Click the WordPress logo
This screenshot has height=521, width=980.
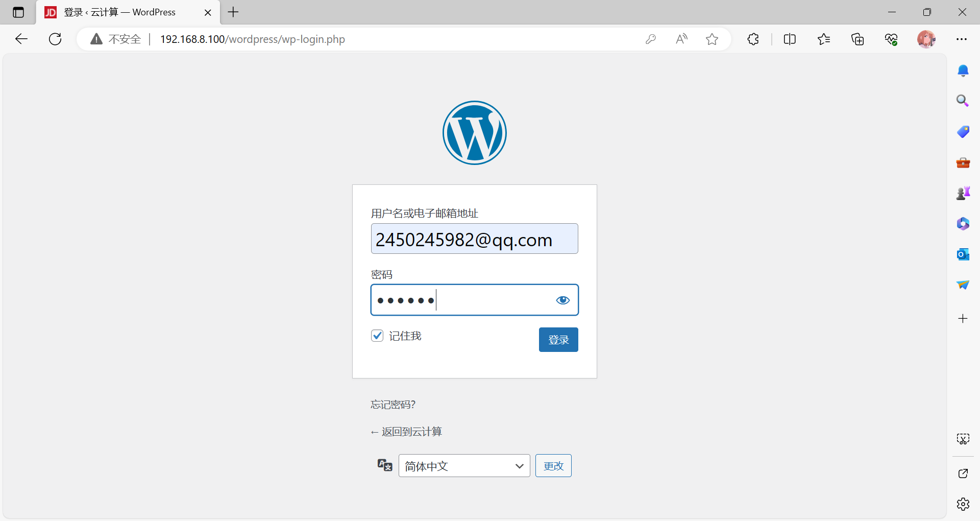tap(475, 133)
